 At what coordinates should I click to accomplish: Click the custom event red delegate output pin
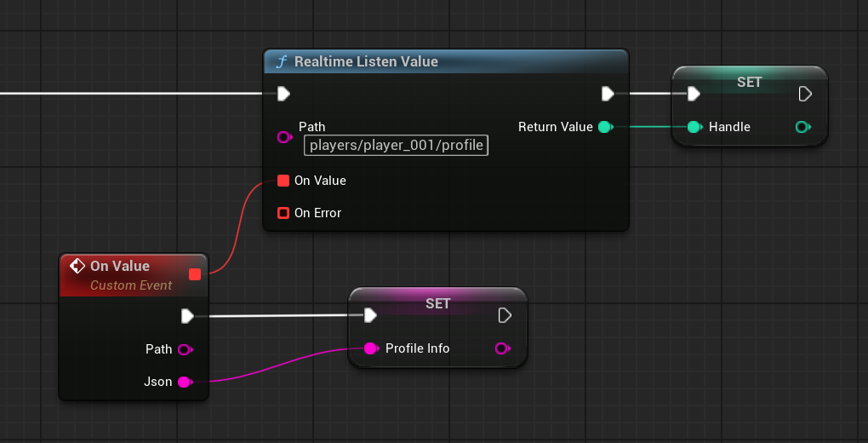pyautogui.click(x=195, y=274)
